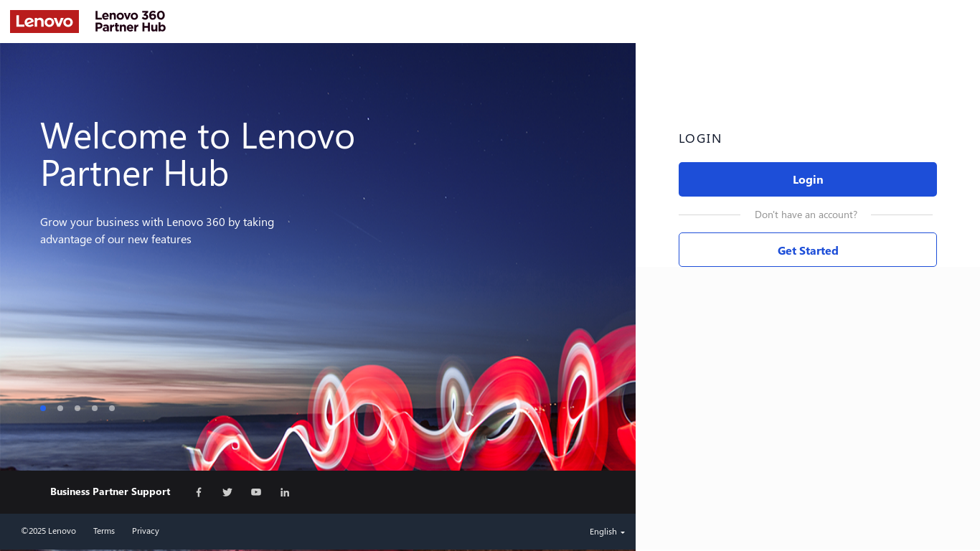Click the Welcome to Lenovo Partner Hub heading
This screenshot has height=551, width=980.
point(198,154)
